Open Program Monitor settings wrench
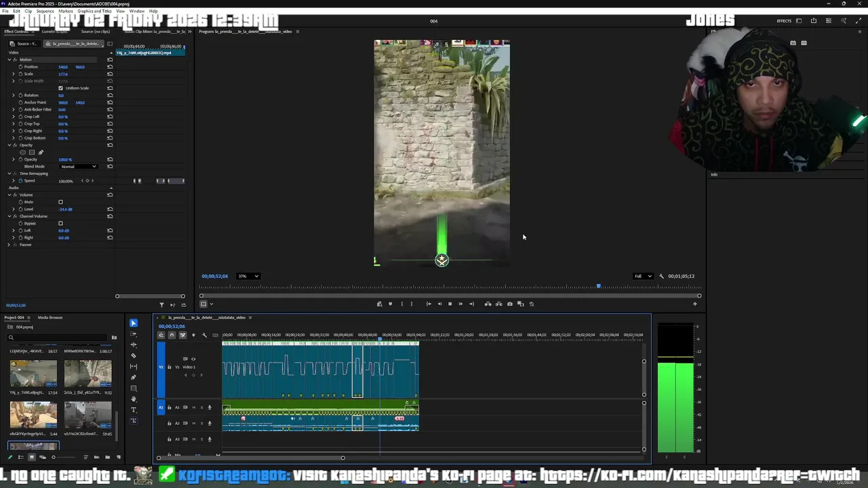The height and width of the screenshot is (488, 868). click(661, 276)
